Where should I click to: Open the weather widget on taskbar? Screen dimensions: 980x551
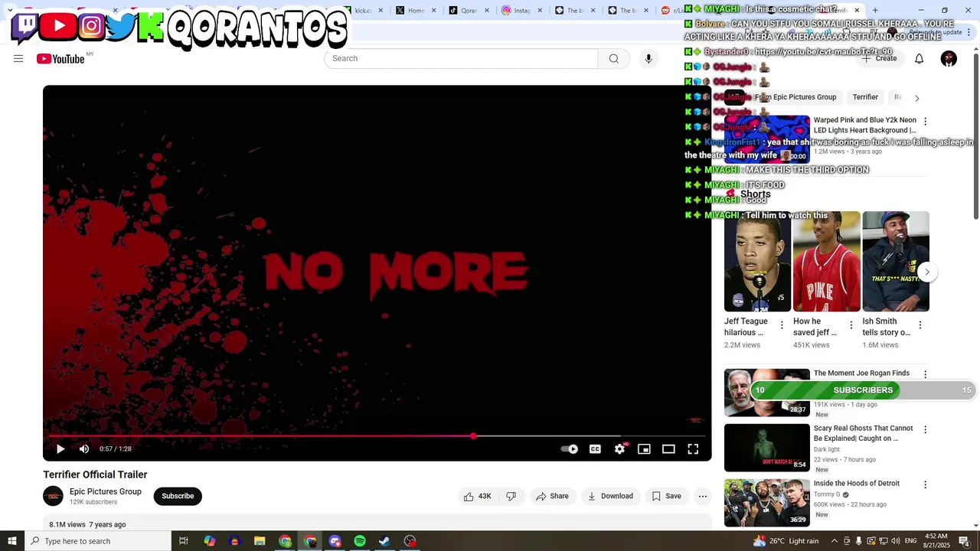[x=786, y=541]
